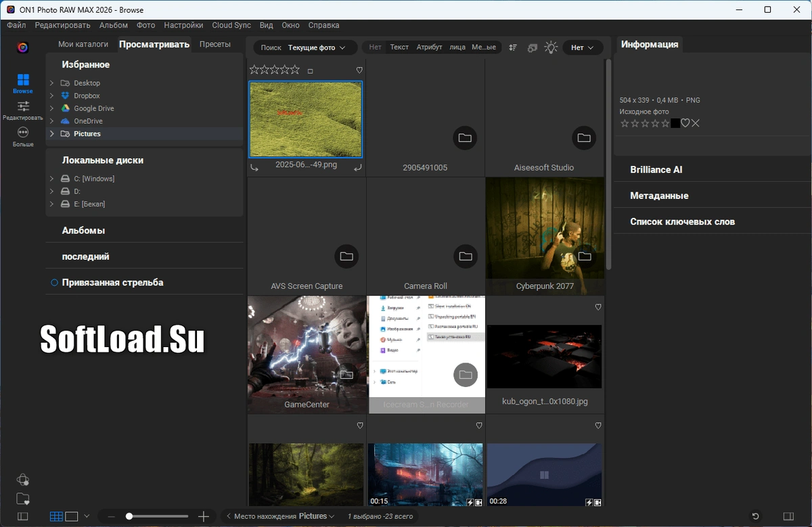The image size is (812, 527).
Task: Click the thumbnail size slider handle
Action: click(x=129, y=516)
